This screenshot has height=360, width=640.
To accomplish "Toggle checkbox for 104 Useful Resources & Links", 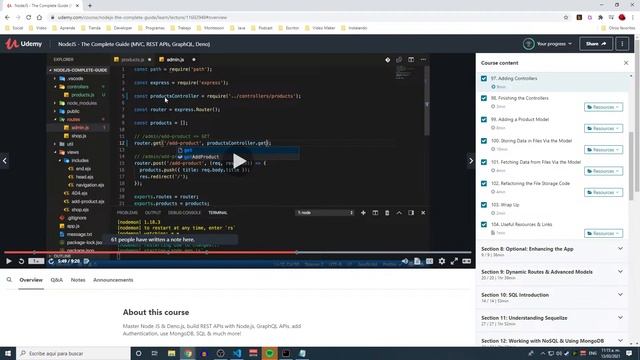I will point(484,224).
